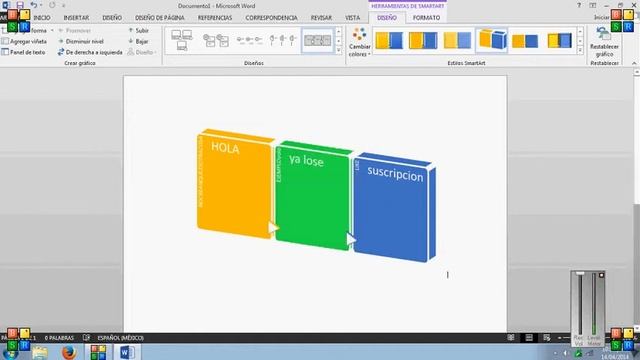The width and height of the screenshot is (640, 360).
Task: Save the document from Quick Access toolbar
Action: [20, 5]
